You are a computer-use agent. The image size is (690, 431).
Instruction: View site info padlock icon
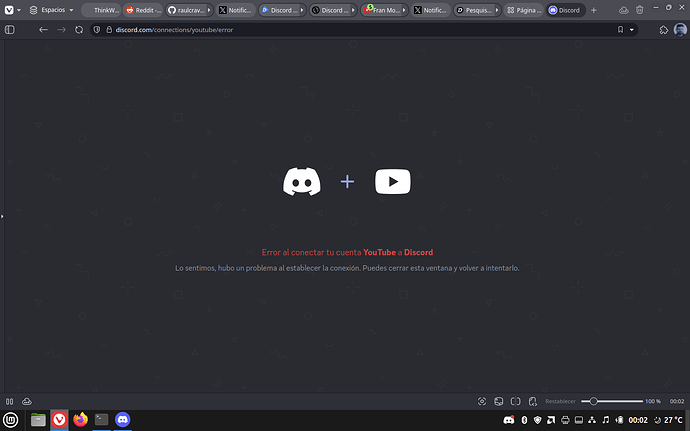(x=109, y=29)
